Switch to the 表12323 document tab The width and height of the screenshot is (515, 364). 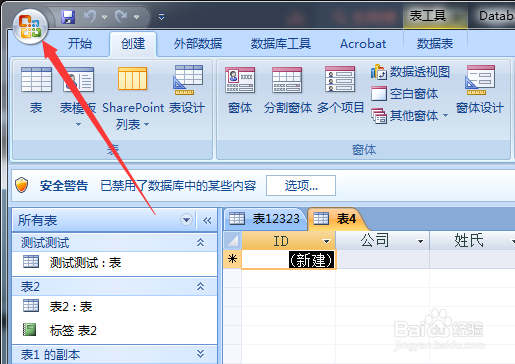click(265, 219)
